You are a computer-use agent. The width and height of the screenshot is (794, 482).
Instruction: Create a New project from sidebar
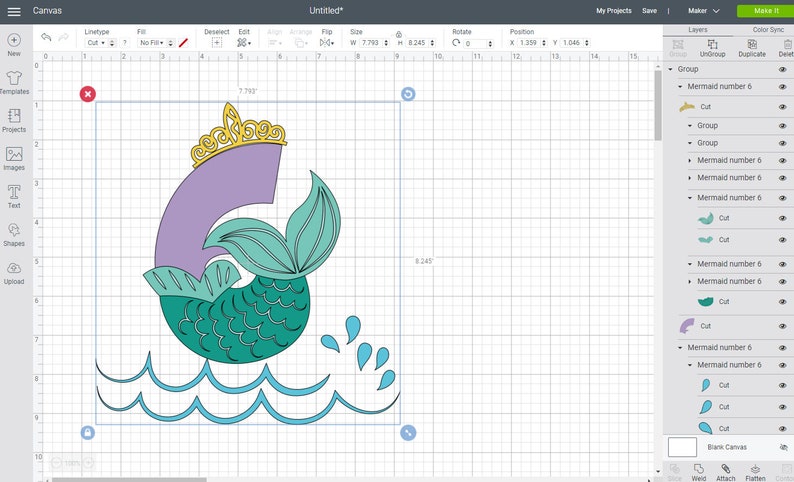[x=14, y=45]
